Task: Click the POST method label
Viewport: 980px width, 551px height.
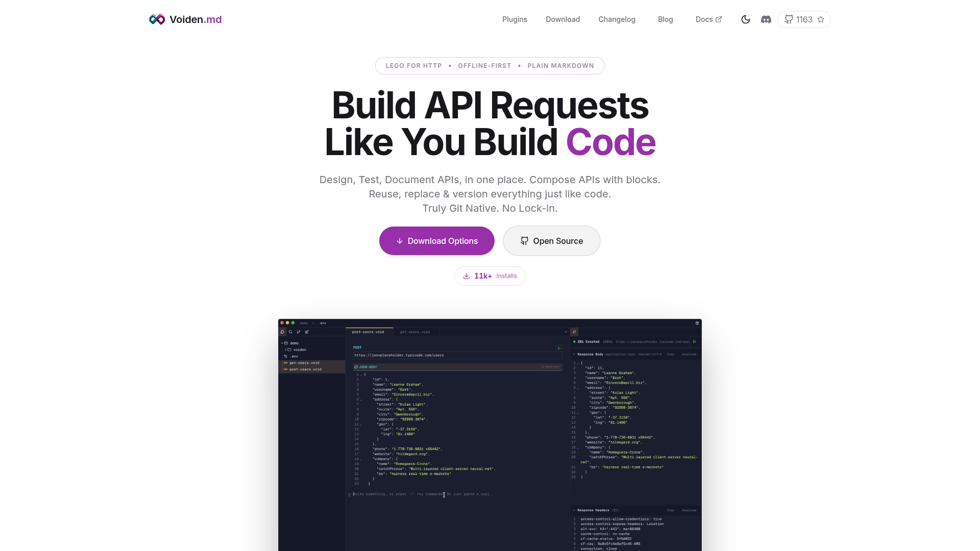Action: pyautogui.click(x=357, y=347)
